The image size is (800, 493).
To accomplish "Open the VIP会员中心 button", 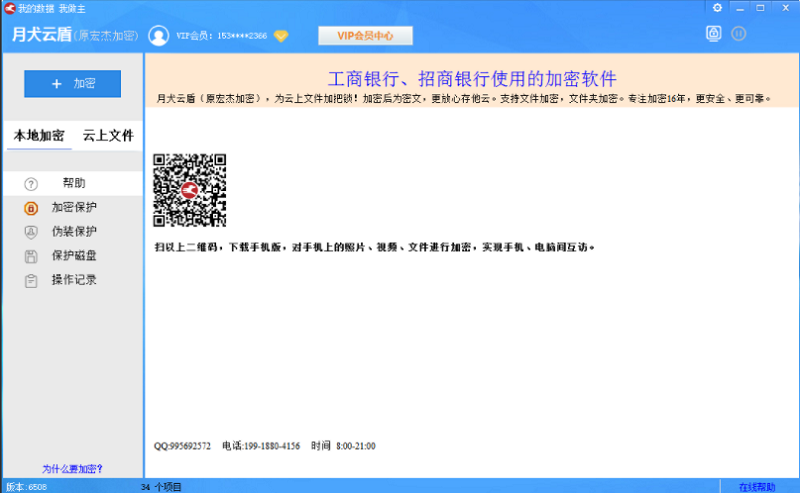I will click(365, 36).
